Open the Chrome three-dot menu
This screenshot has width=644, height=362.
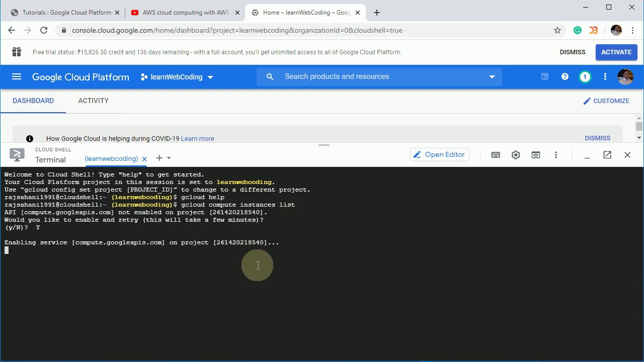click(x=632, y=30)
